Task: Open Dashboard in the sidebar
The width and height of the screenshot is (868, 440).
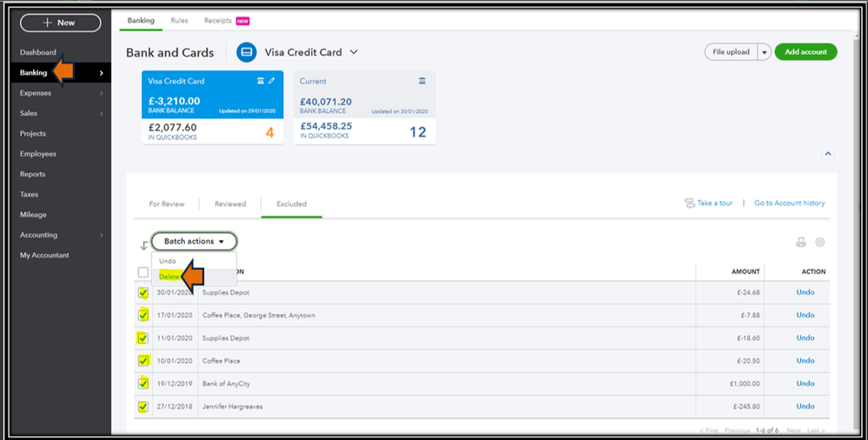Action: click(37, 53)
